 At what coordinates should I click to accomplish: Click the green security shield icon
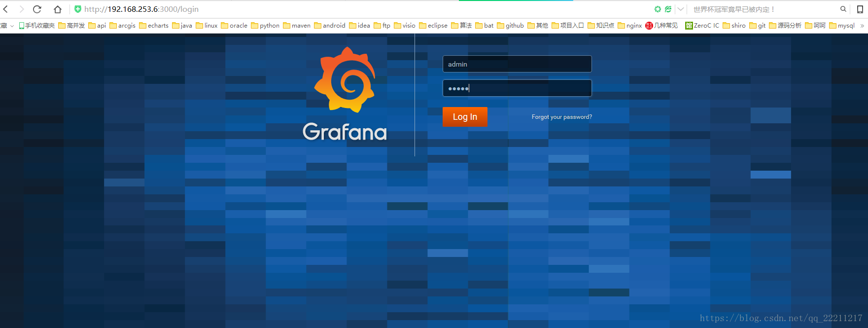[78, 9]
